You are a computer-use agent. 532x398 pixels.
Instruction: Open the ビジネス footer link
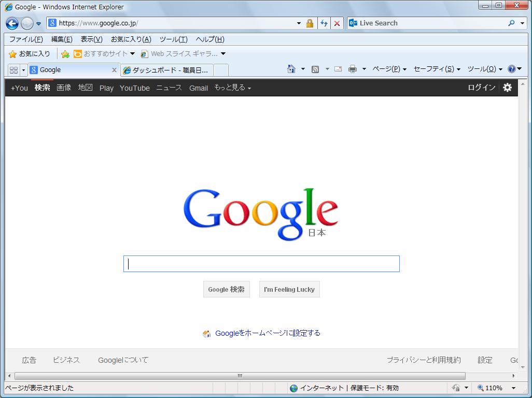point(66,360)
